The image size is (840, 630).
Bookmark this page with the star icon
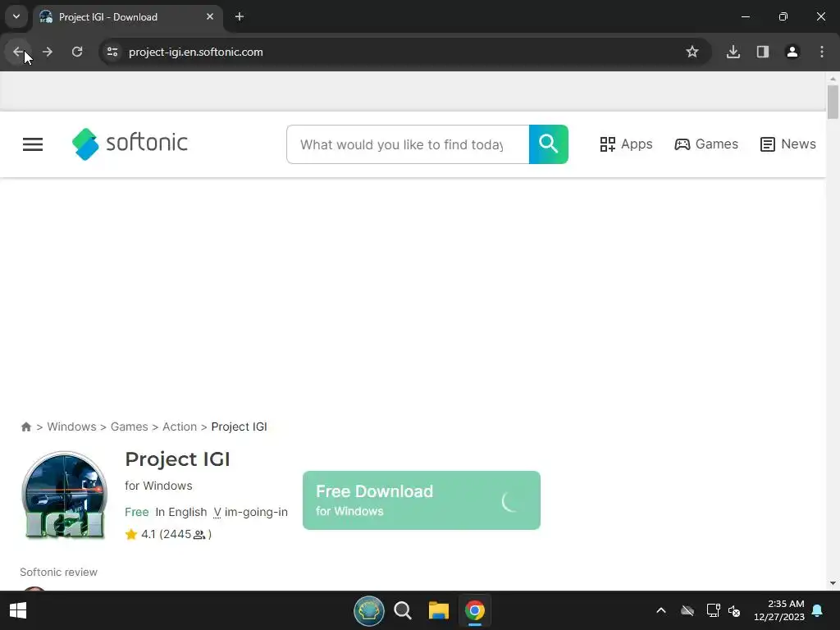click(x=692, y=52)
